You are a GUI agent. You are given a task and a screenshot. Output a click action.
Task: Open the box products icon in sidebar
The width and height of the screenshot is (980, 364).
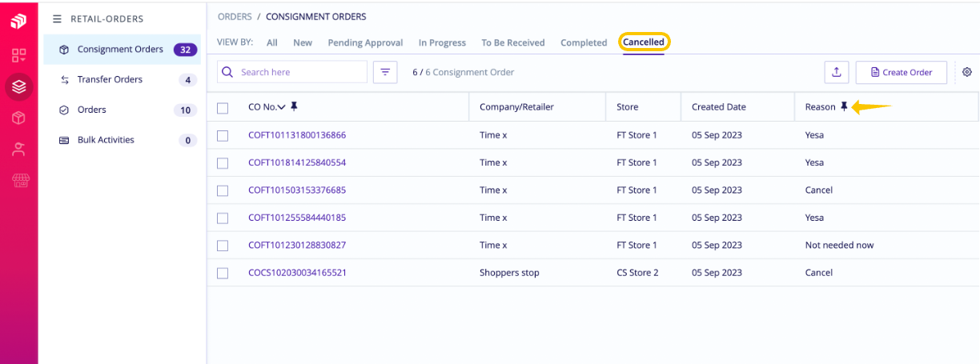(18, 118)
